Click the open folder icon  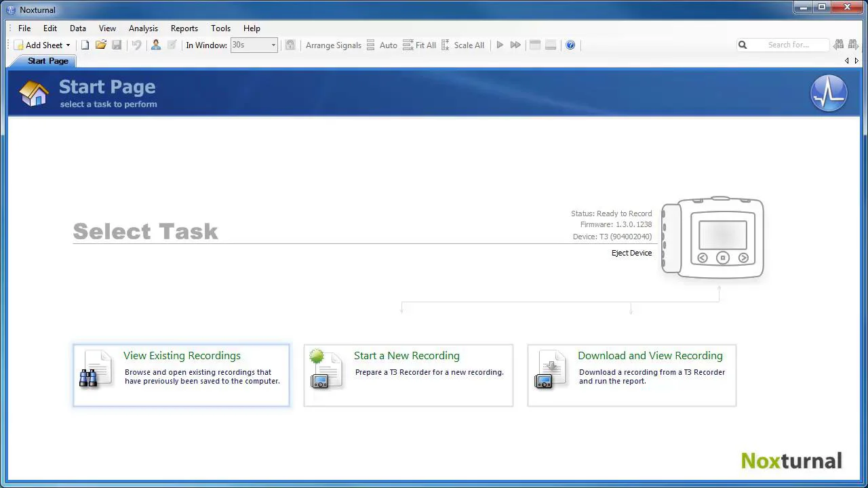coord(101,45)
